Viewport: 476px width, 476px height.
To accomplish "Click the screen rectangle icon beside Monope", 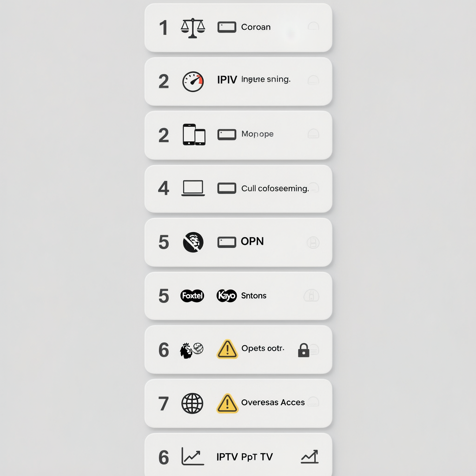I will click(227, 134).
